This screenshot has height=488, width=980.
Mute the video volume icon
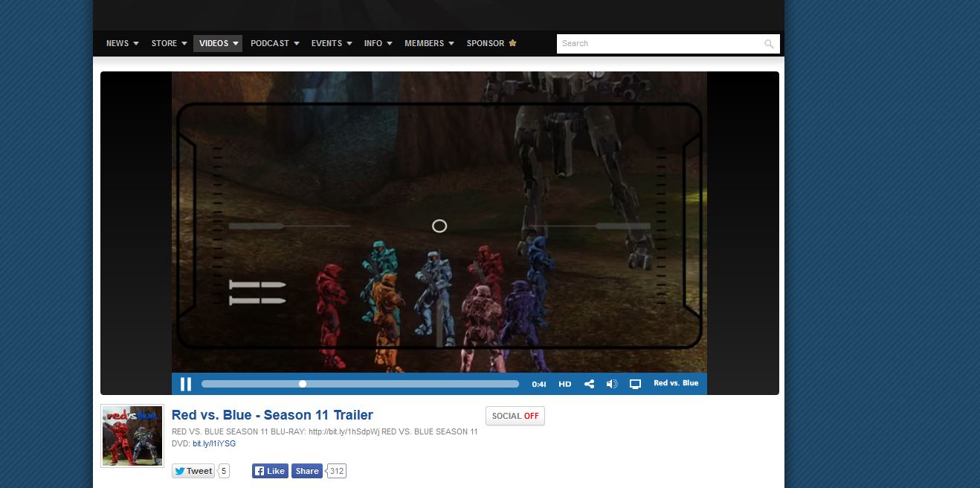point(612,384)
